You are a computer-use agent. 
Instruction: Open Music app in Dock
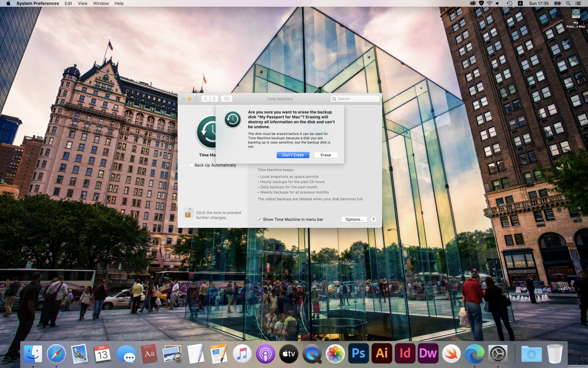pos(242,354)
